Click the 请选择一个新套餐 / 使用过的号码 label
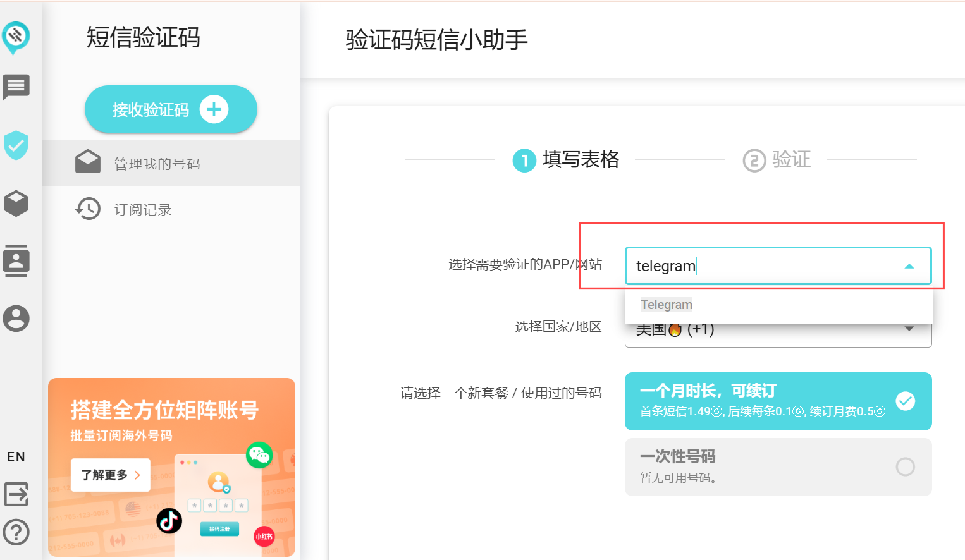The width and height of the screenshot is (965, 560). [501, 393]
